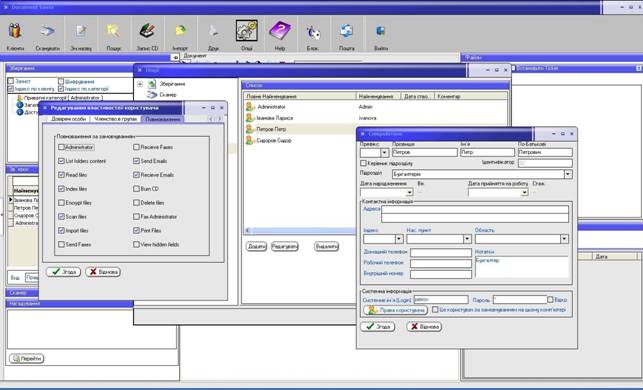Toggle the Scan files checkbox

click(x=62, y=217)
